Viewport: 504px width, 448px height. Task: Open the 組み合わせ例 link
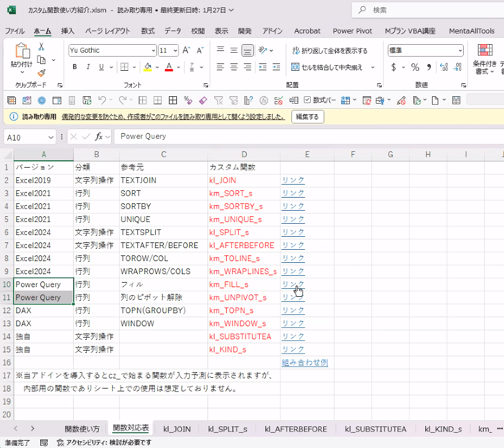304,362
